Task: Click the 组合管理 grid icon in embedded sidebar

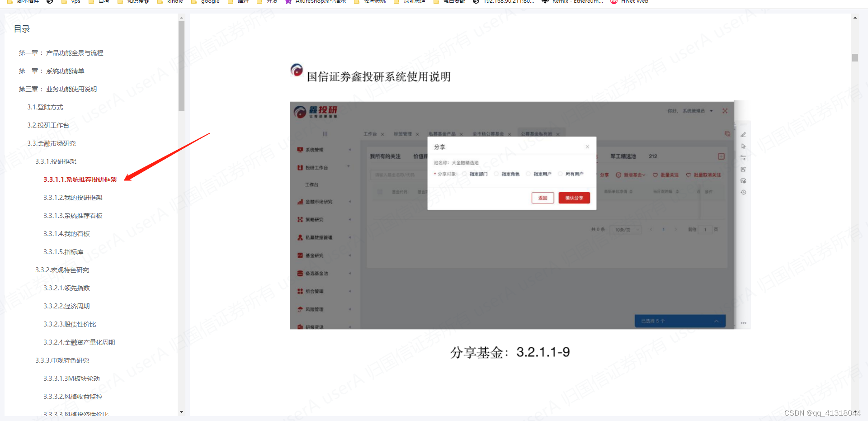Action: [x=300, y=291]
